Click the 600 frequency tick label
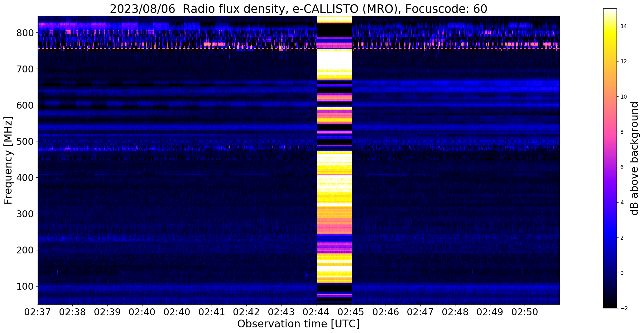 click(x=25, y=105)
